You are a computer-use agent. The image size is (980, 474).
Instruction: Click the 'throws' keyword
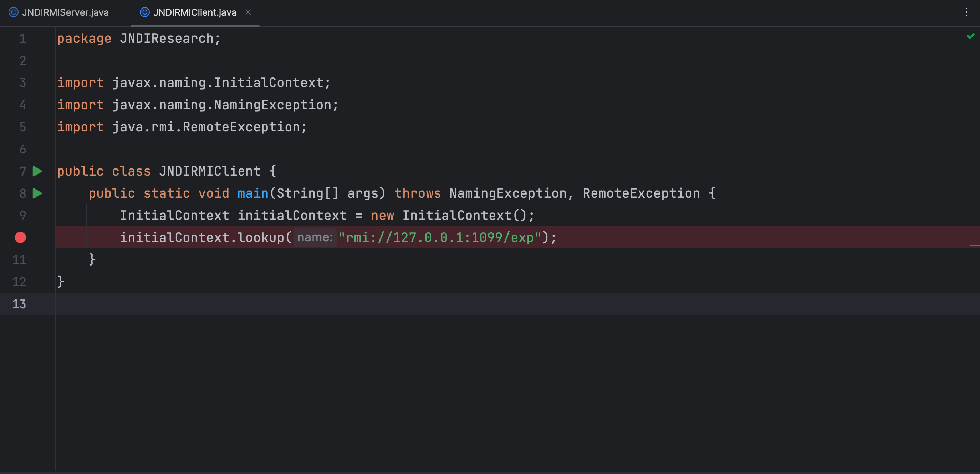point(417,193)
